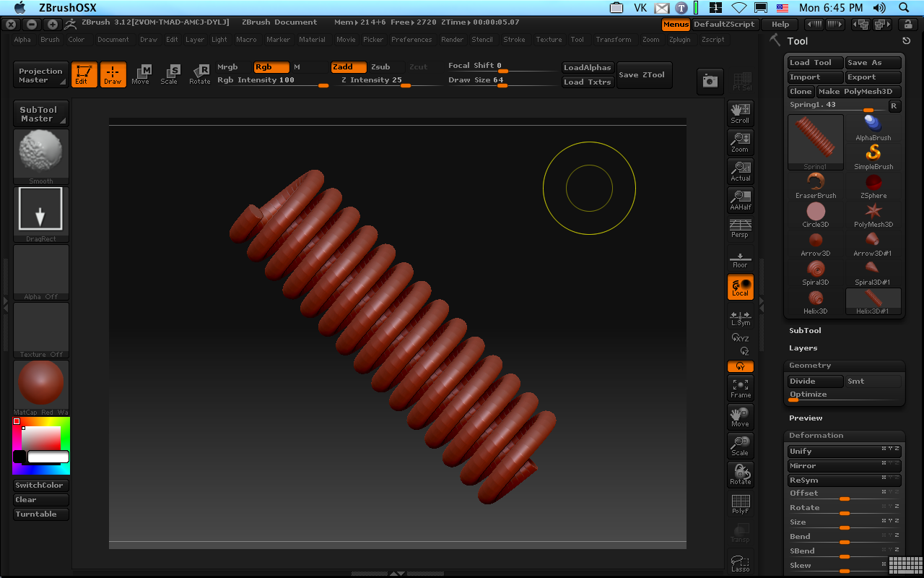Toggle Persp perspective view
924x578 pixels.
740,229
